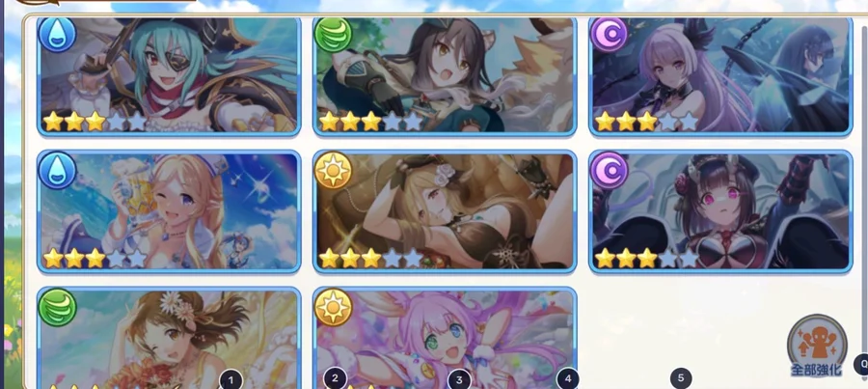The height and width of the screenshot is (389, 868).
Task: Click the green wind icon on the cat-ear girl card
Action: coord(334,35)
